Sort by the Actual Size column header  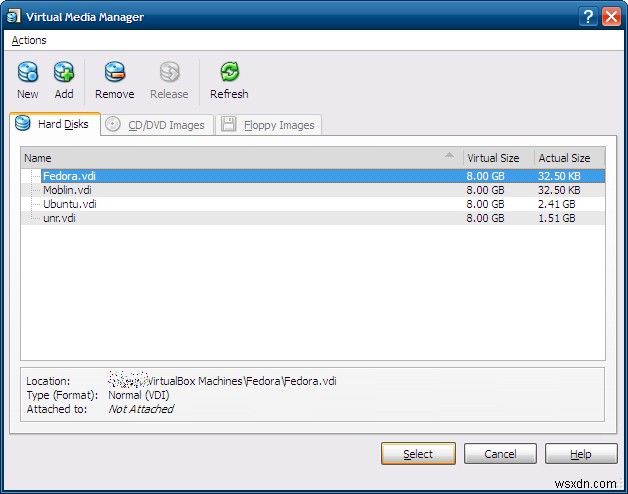pos(570,158)
